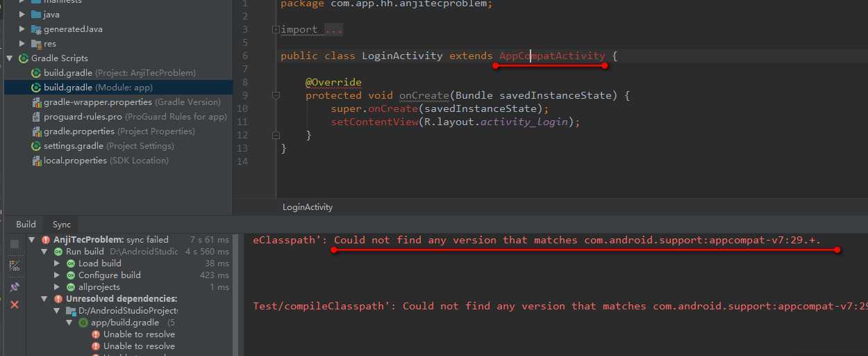Expand the Load build node
The height and width of the screenshot is (356, 868).
[x=58, y=264]
